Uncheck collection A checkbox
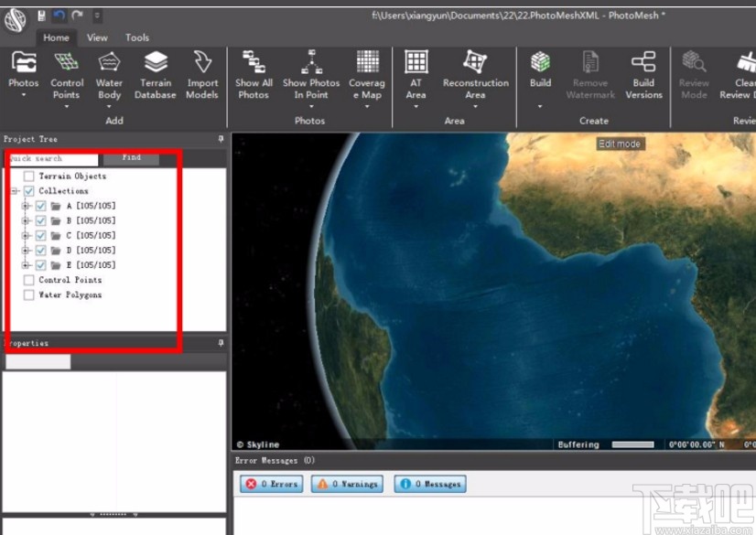Screen dimensions: 756x535 coord(40,206)
